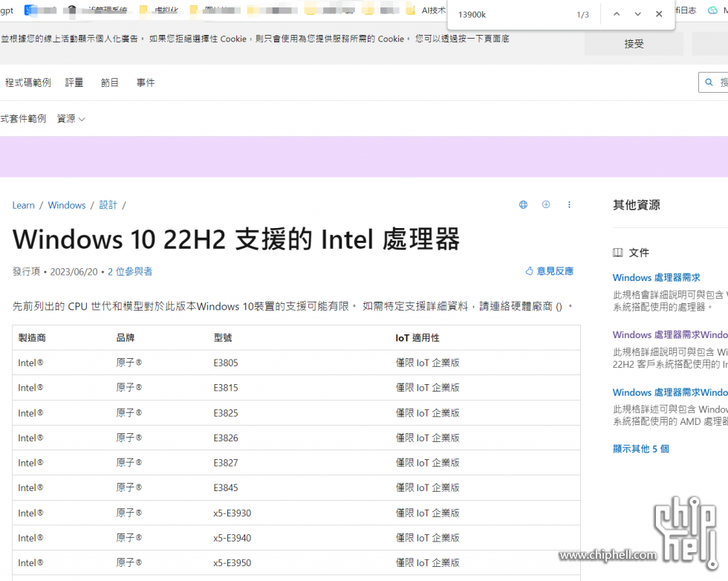Select the x5-E3950 model cell
The image size is (728, 581).
(x=232, y=563)
